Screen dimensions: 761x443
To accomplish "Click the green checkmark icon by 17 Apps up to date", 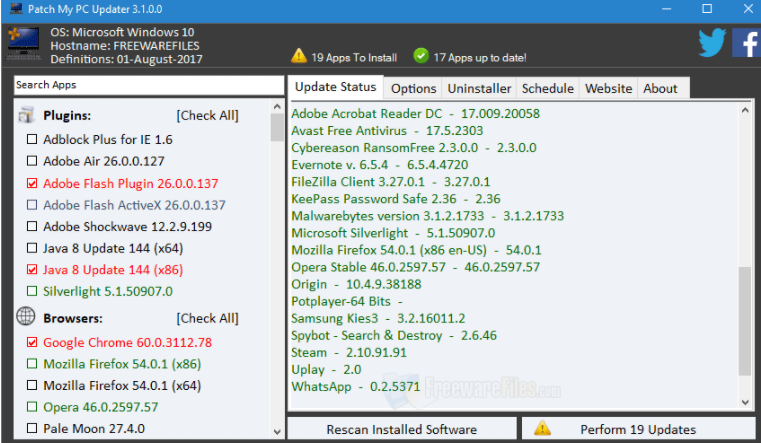I will pos(421,56).
